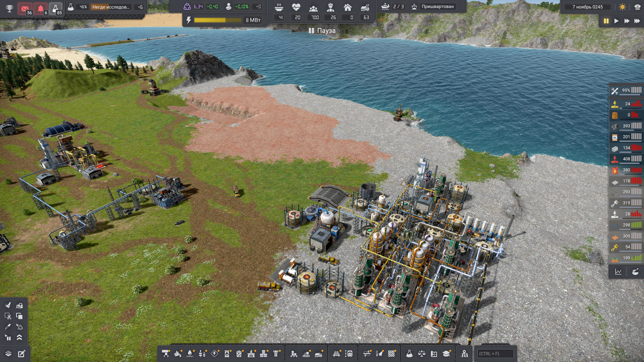644x362 pixels.
Task: Toggle the pause-entities cursor tool
Action: pos(8,338)
